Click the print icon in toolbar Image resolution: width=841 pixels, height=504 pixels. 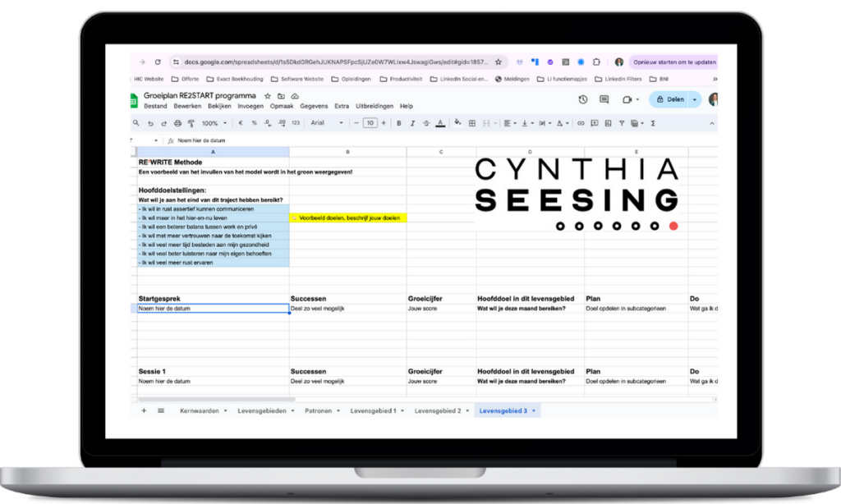pyautogui.click(x=177, y=123)
